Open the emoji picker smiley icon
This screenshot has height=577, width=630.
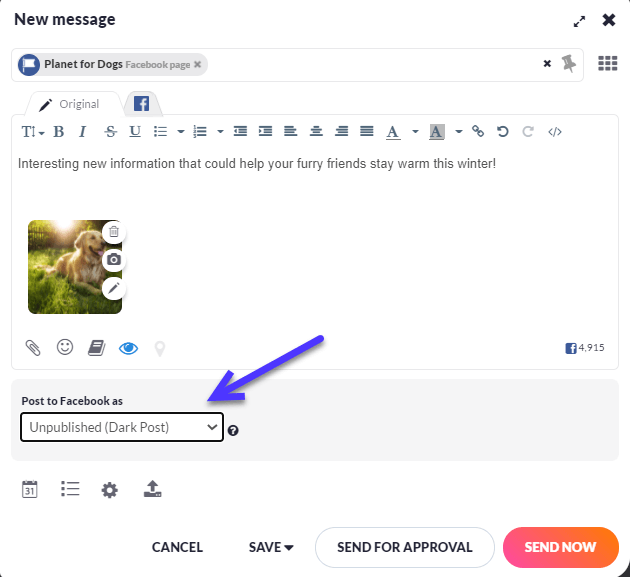pyautogui.click(x=65, y=347)
